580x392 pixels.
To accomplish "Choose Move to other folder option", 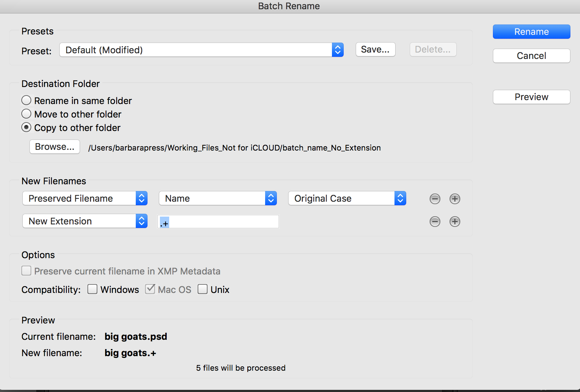I will click(x=27, y=114).
